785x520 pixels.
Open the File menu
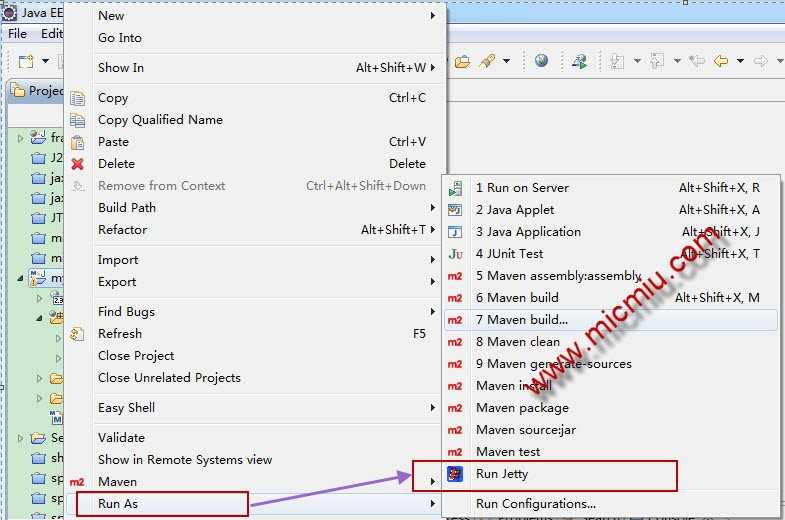point(18,34)
